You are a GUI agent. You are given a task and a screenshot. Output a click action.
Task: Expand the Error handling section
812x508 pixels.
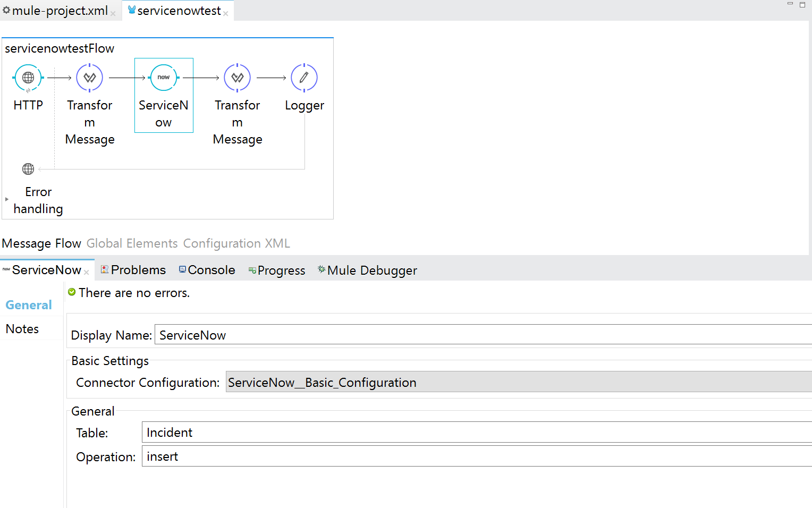[x=6, y=199]
